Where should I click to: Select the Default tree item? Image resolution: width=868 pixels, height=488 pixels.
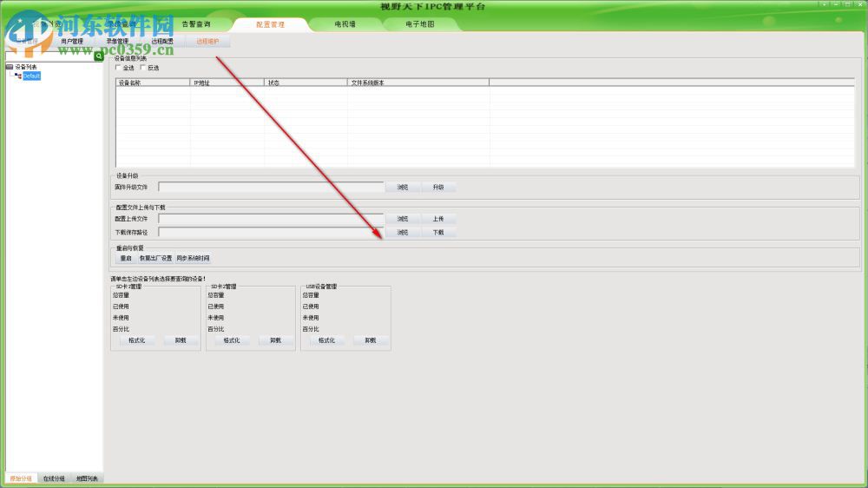(x=31, y=76)
